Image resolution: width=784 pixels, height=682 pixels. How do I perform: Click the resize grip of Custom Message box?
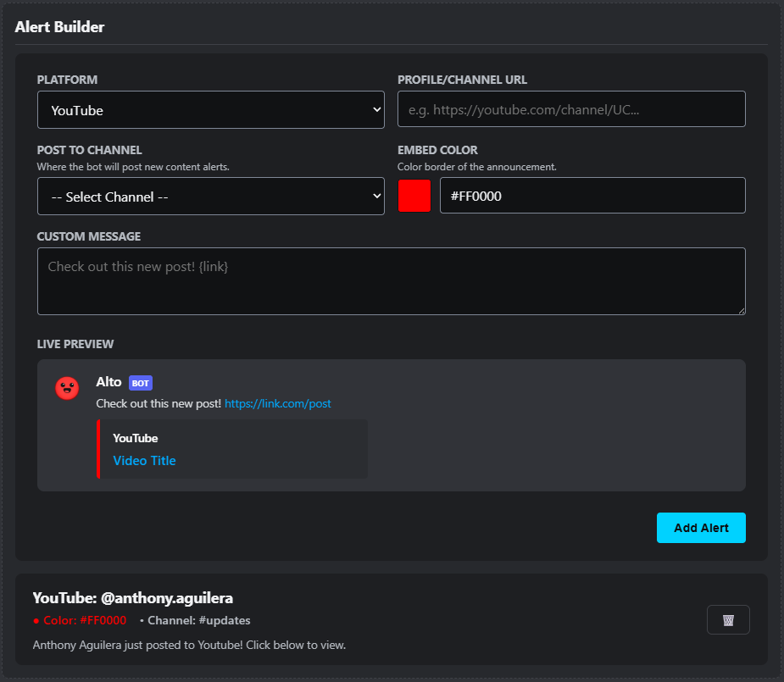(742, 311)
